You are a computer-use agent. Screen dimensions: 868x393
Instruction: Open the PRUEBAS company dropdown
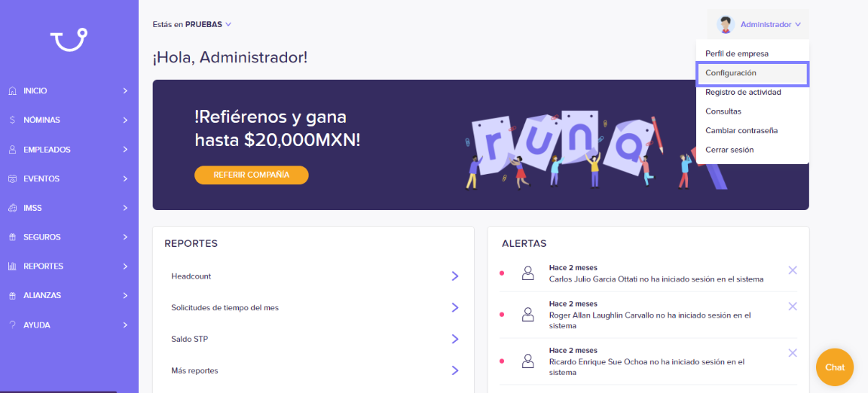click(x=228, y=24)
